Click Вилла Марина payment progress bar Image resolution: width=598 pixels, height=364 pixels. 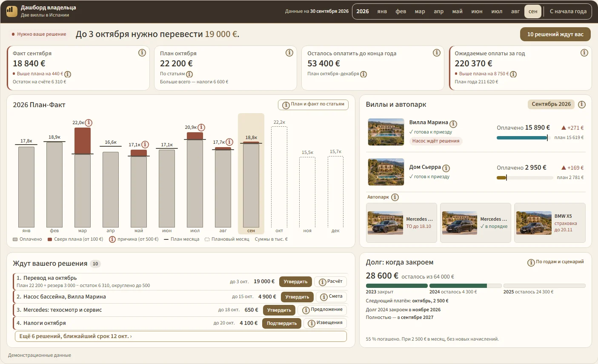(524, 138)
